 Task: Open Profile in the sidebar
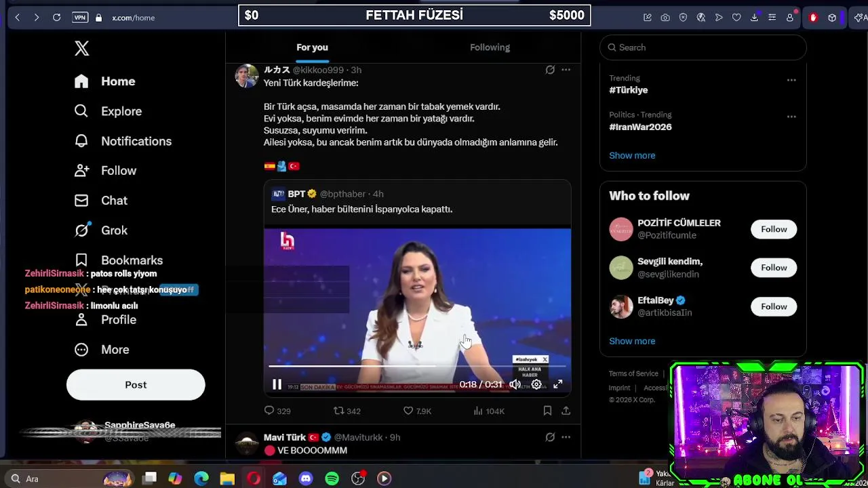click(x=106, y=320)
